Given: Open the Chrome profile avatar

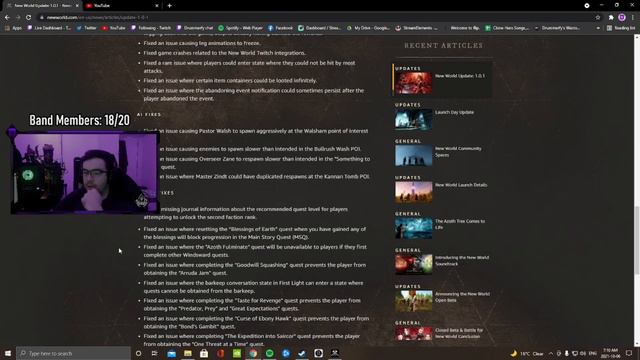Looking at the screenshot, I should click(622, 18).
